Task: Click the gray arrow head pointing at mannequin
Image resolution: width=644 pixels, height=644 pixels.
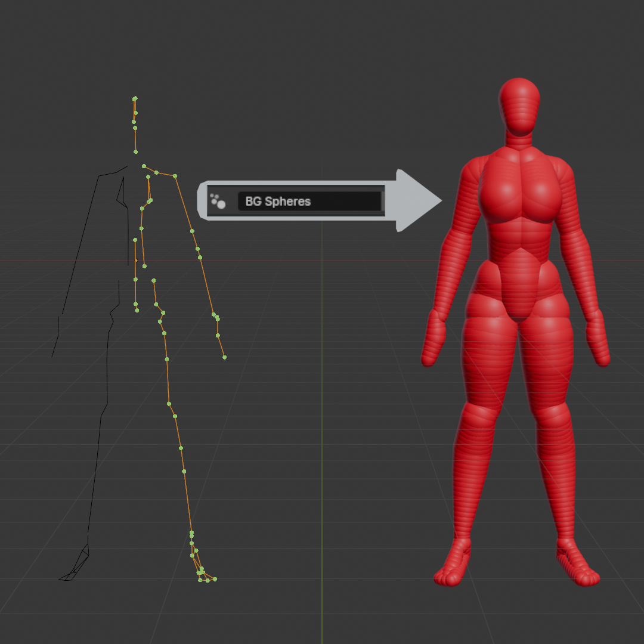Action: tap(419, 201)
